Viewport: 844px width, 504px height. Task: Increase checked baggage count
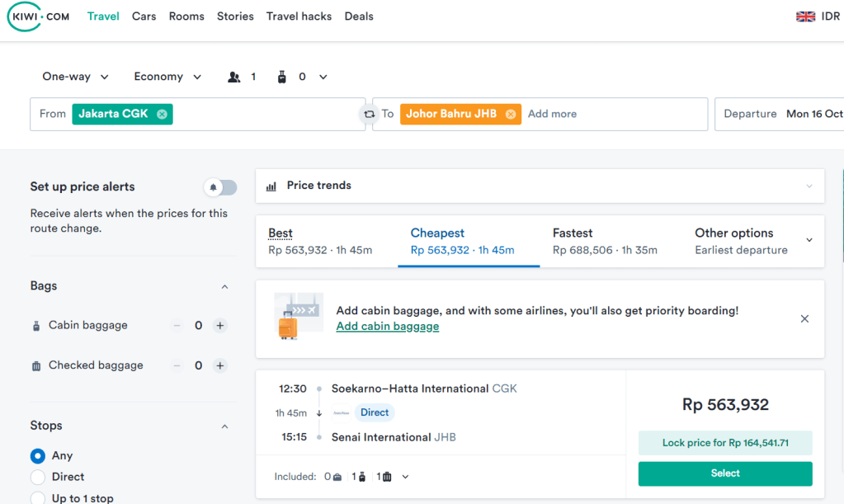(x=220, y=365)
